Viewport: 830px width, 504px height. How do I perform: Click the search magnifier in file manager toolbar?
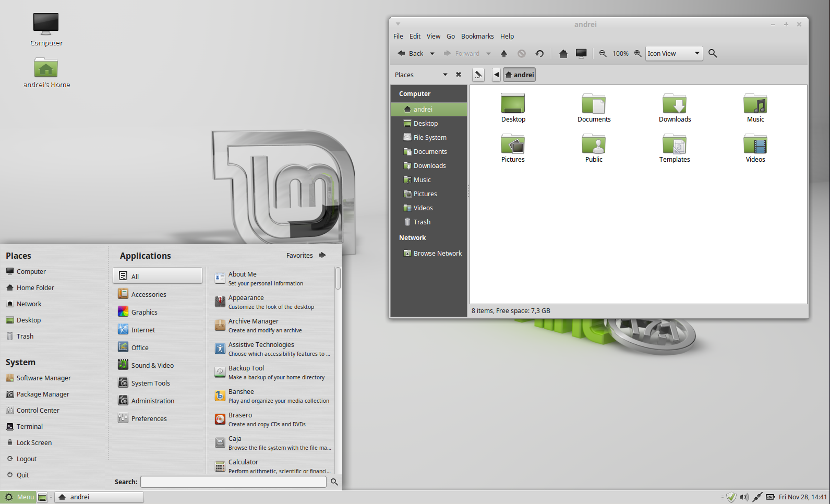pyautogui.click(x=713, y=54)
